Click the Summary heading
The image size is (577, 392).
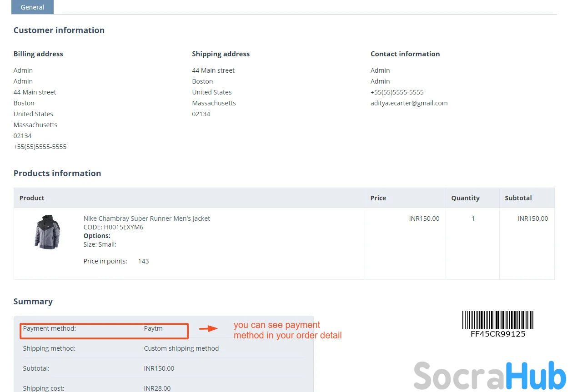(x=33, y=301)
